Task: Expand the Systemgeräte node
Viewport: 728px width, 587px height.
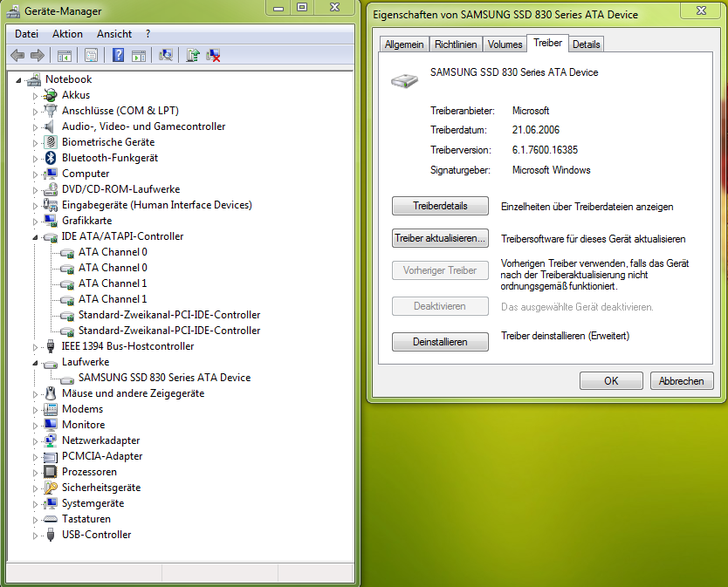Action: (x=35, y=504)
